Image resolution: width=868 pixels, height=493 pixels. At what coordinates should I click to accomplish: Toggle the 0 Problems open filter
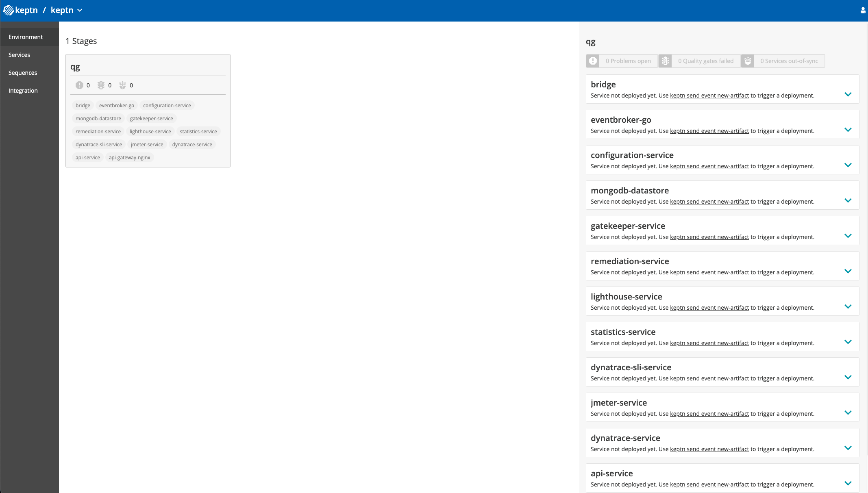628,61
